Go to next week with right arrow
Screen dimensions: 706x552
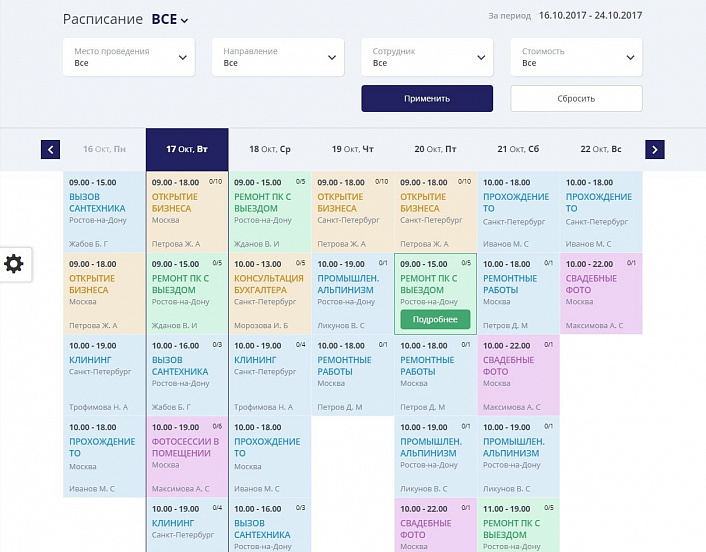654,149
